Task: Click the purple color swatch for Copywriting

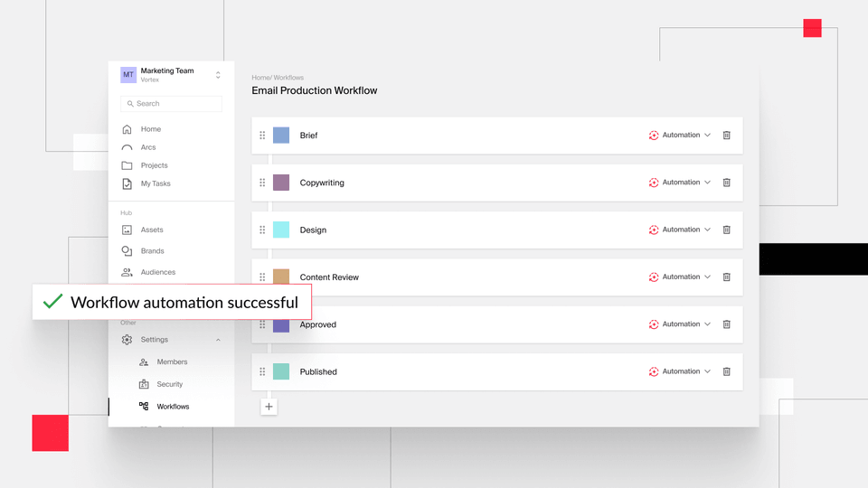Action: point(281,183)
